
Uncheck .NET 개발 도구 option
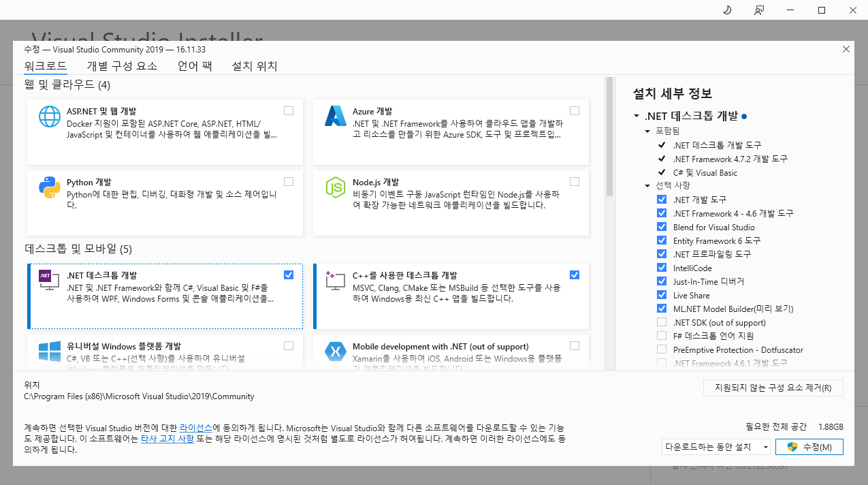pyautogui.click(x=662, y=200)
